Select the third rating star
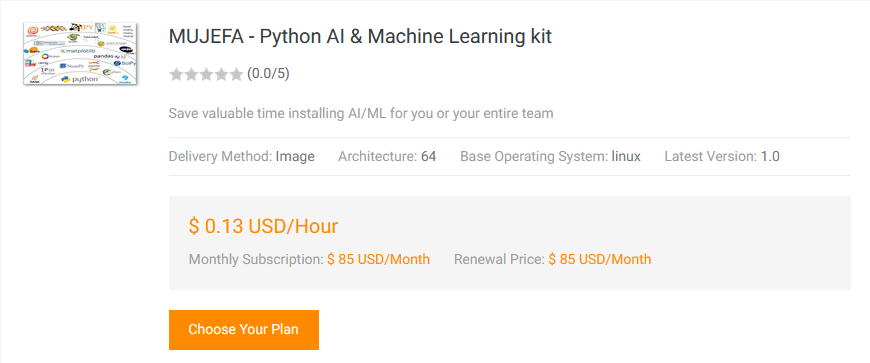This screenshot has height=363, width=870. (206, 74)
